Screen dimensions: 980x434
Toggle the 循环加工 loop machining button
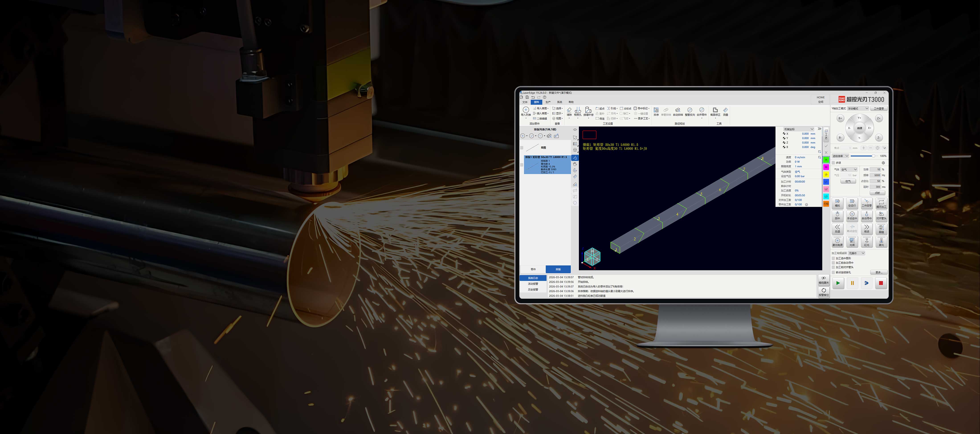click(881, 203)
